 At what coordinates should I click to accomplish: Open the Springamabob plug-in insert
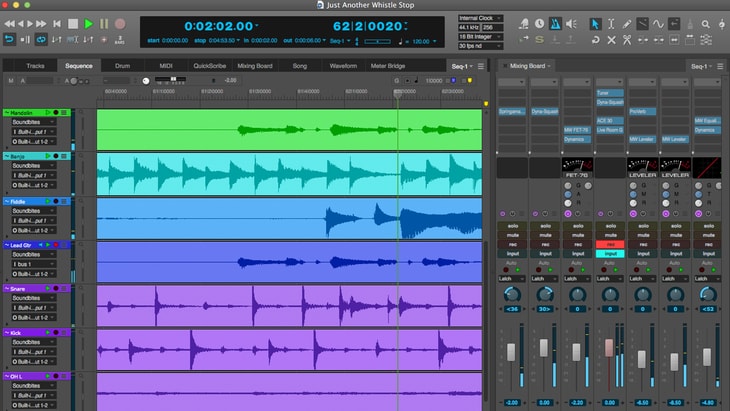click(x=512, y=111)
